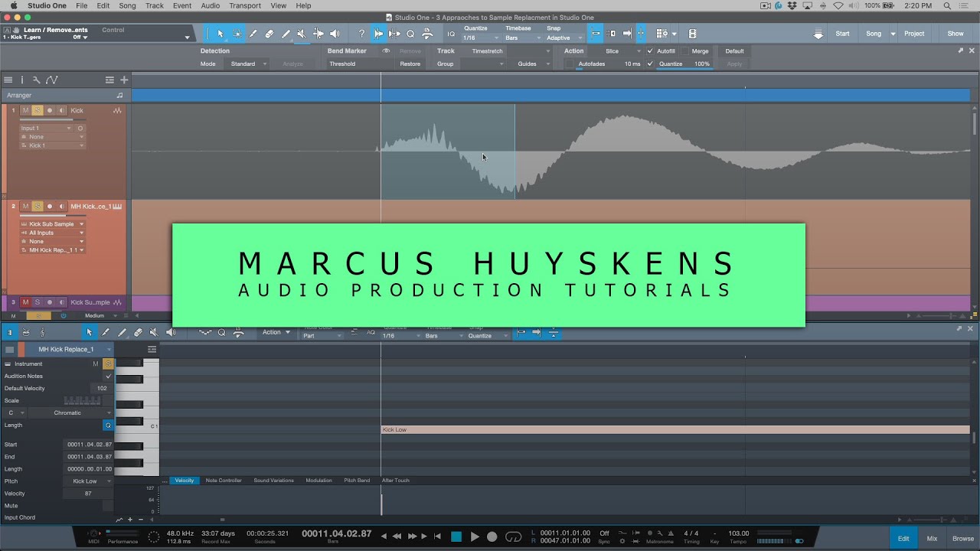
Task: Switch to the score editor clef icon
Action: coord(41,332)
